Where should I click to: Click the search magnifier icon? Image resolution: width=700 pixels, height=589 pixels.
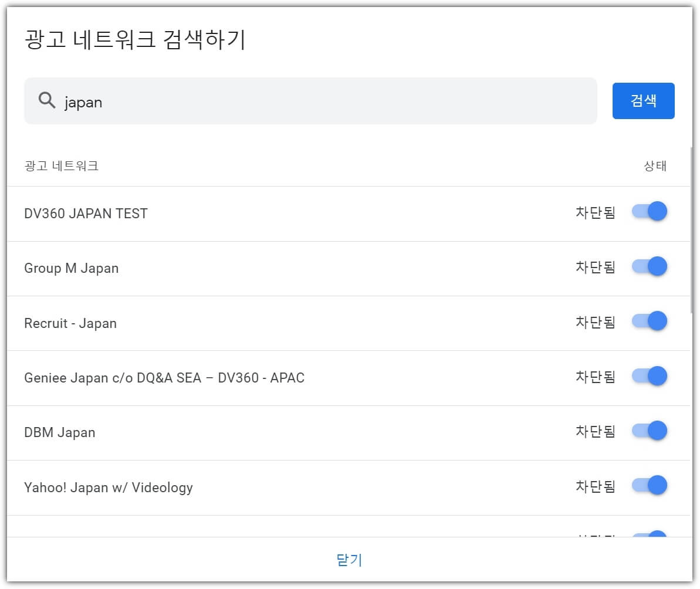46,100
